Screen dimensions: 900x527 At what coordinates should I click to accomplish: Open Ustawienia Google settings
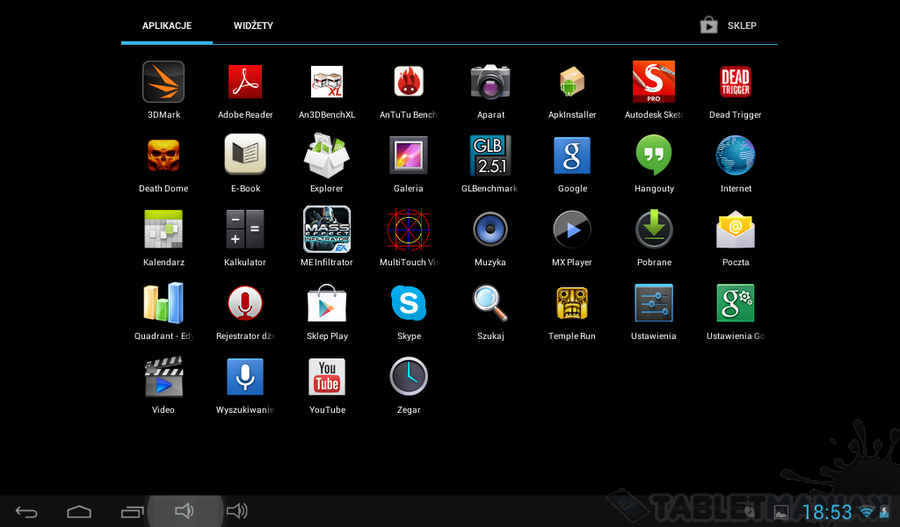click(735, 303)
